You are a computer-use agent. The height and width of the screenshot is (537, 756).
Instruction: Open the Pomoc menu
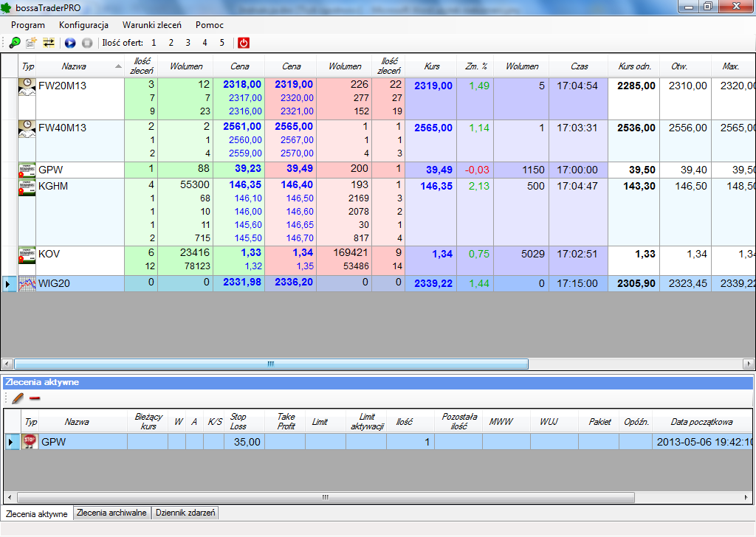coord(209,25)
